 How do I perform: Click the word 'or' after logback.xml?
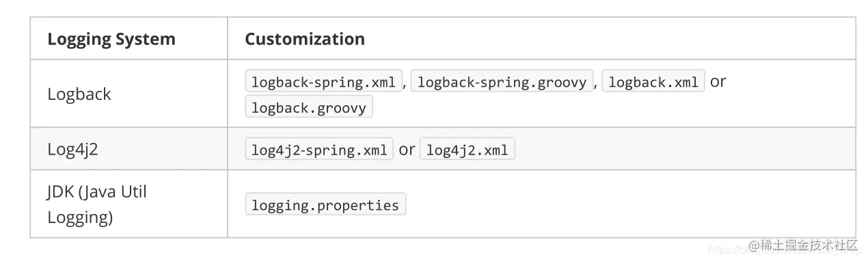(718, 82)
